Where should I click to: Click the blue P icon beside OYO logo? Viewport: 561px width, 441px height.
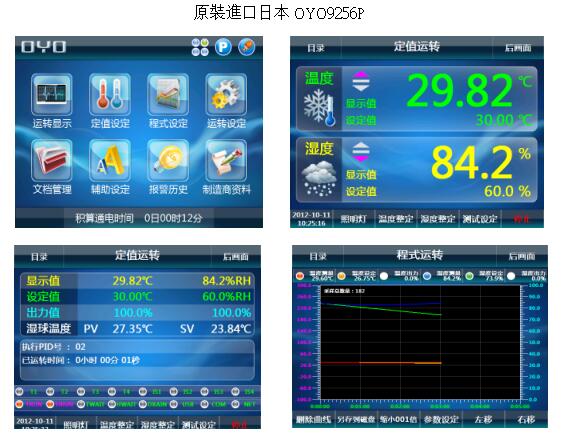point(223,47)
